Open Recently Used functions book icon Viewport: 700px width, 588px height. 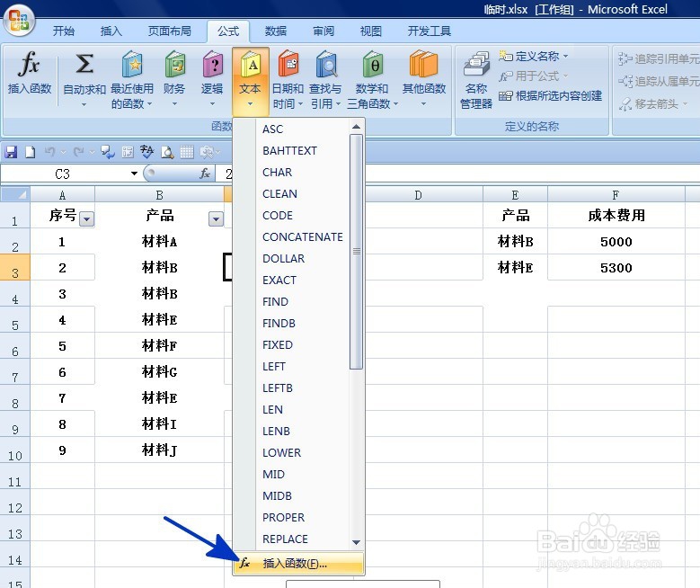(132, 78)
